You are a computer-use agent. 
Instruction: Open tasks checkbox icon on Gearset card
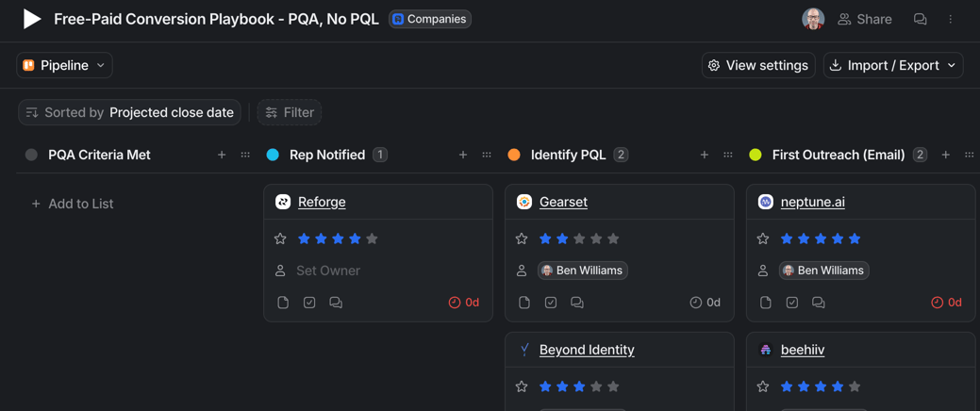(551, 303)
